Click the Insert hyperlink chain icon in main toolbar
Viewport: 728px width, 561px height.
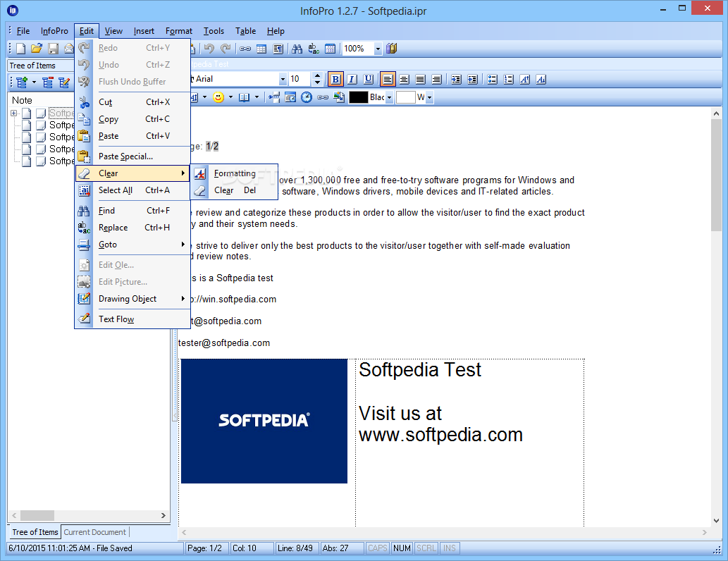[245, 49]
